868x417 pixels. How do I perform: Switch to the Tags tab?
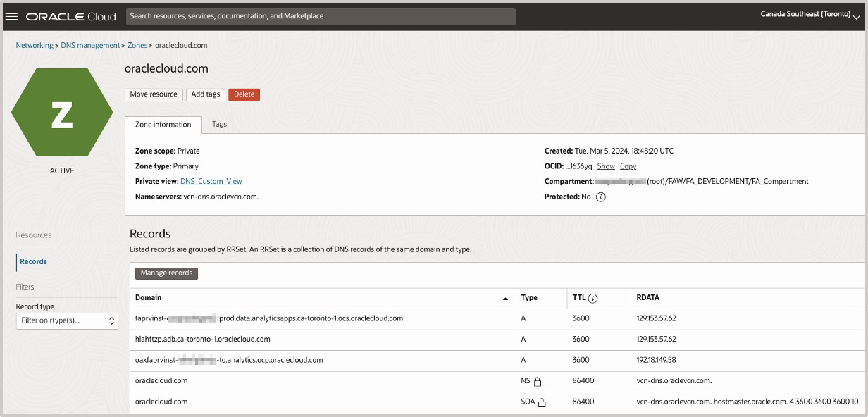tap(220, 124)
